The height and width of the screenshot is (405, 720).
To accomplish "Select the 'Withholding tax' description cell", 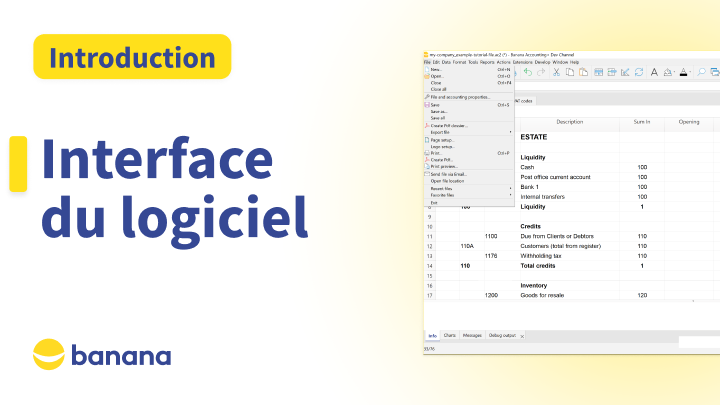I will 569,256.
